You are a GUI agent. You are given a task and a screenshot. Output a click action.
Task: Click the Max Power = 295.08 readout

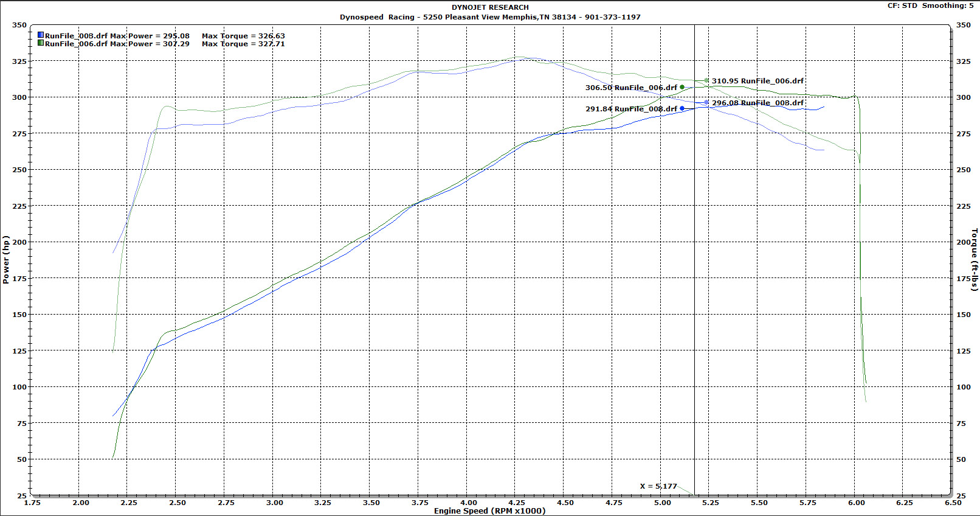150,36
